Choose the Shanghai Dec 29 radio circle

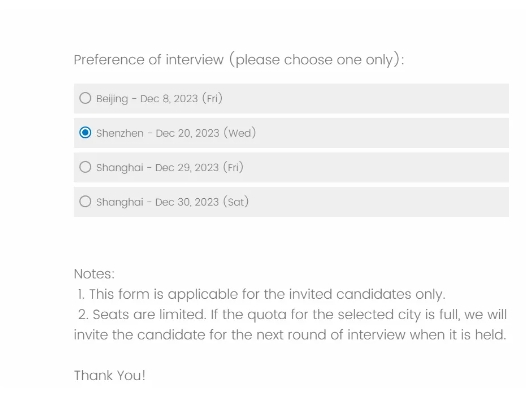point(85,167)
